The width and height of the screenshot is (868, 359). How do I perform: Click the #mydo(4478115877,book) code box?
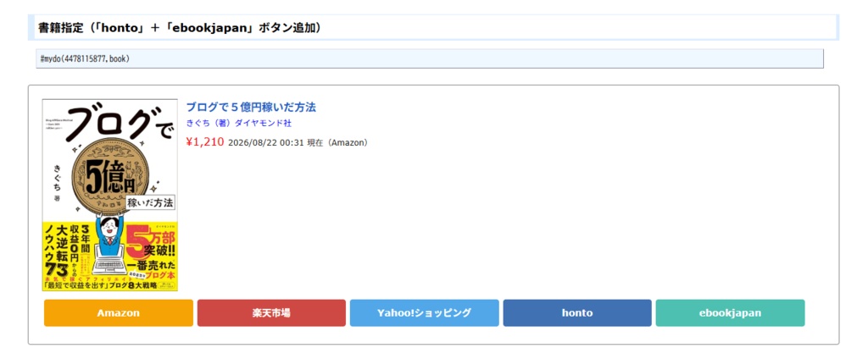430,58
